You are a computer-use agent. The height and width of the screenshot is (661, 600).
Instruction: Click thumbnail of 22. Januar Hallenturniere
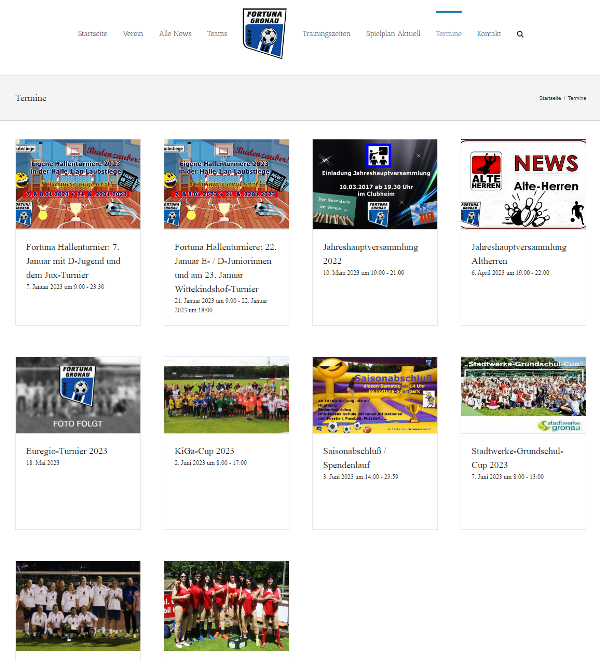226,184
